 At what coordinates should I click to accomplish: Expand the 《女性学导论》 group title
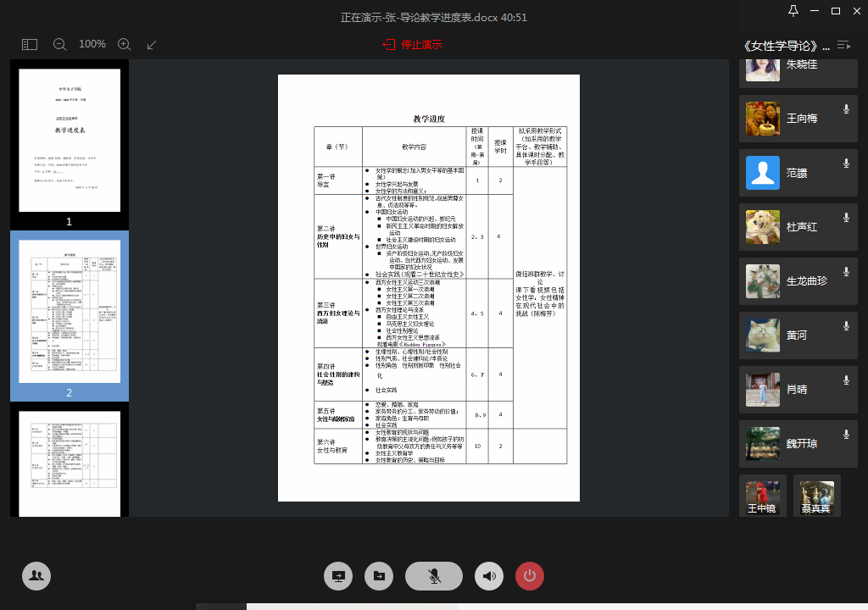(x=785, y=45)
